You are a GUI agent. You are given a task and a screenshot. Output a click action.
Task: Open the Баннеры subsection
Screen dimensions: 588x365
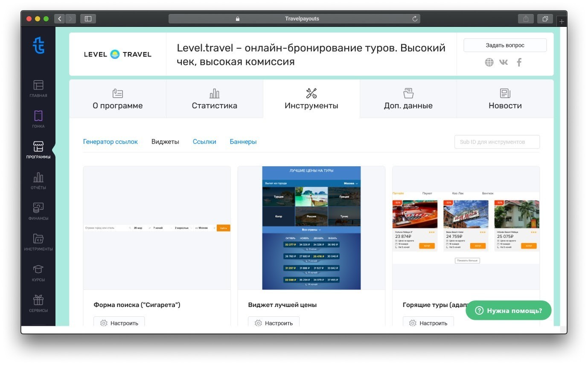point(243,142)
